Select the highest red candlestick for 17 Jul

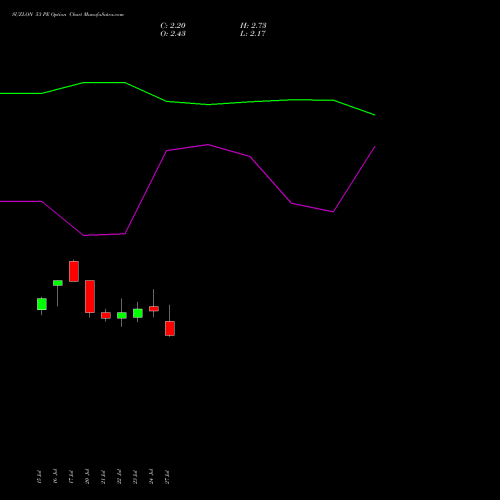click(x=74, y=271)
